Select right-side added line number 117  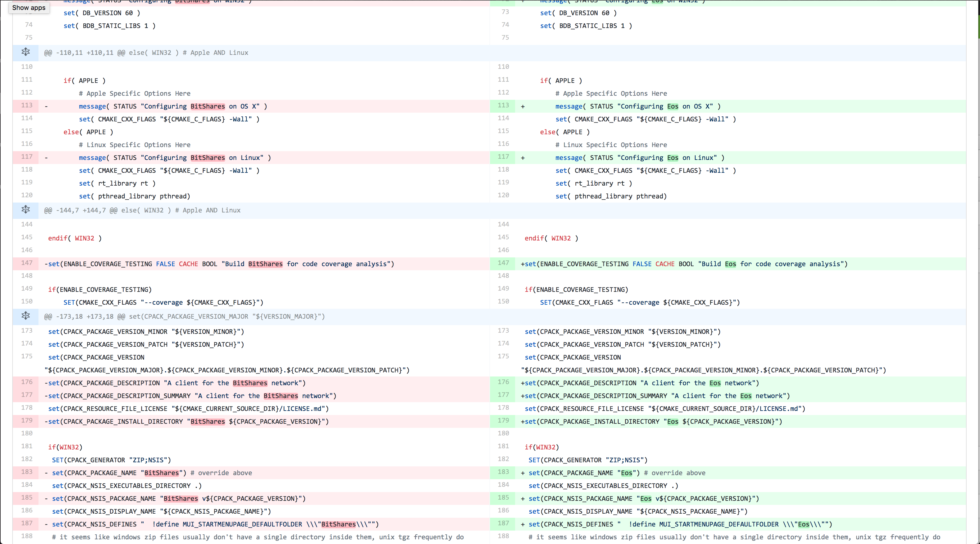click(x=503, y=157)
